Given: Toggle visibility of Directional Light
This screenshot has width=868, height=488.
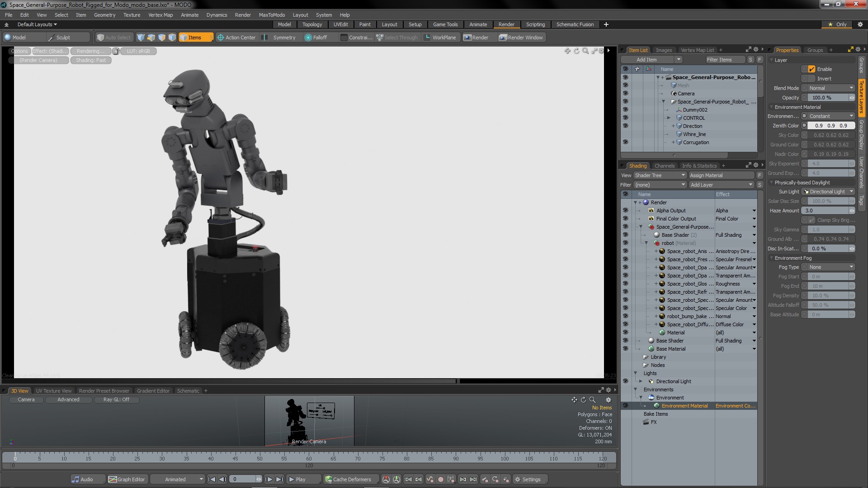Looking at the screenshot, I should [x=625, y=381].
